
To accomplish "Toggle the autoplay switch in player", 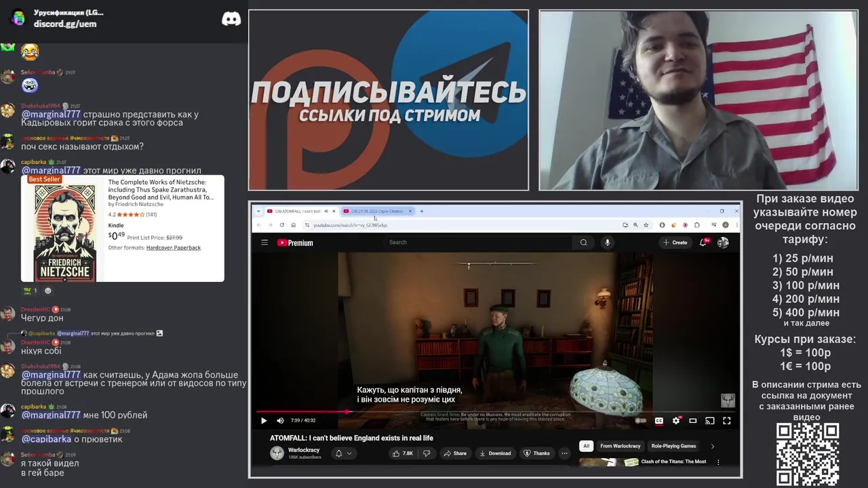I will pyautogui.click(x=640, y=420).
